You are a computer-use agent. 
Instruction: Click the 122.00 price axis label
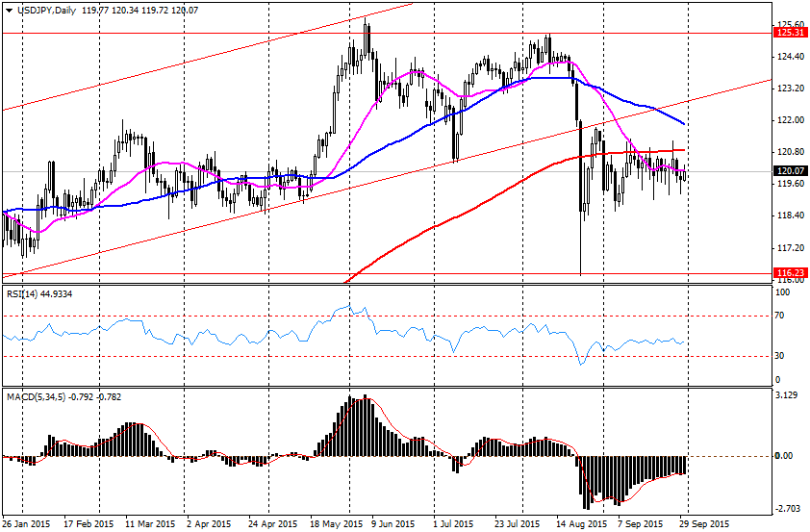click(x=789, y=120)
